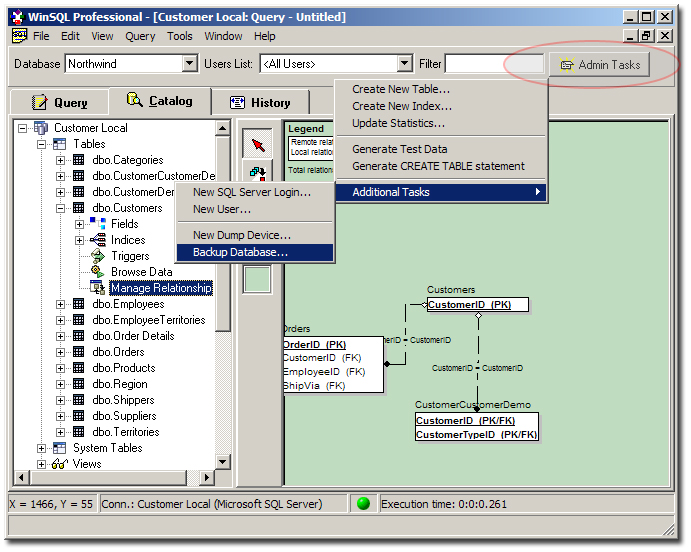This screenshot has width=691, height=552.
Task: Click the light green color box in toolbar
Action: click(x=257, y=279)
